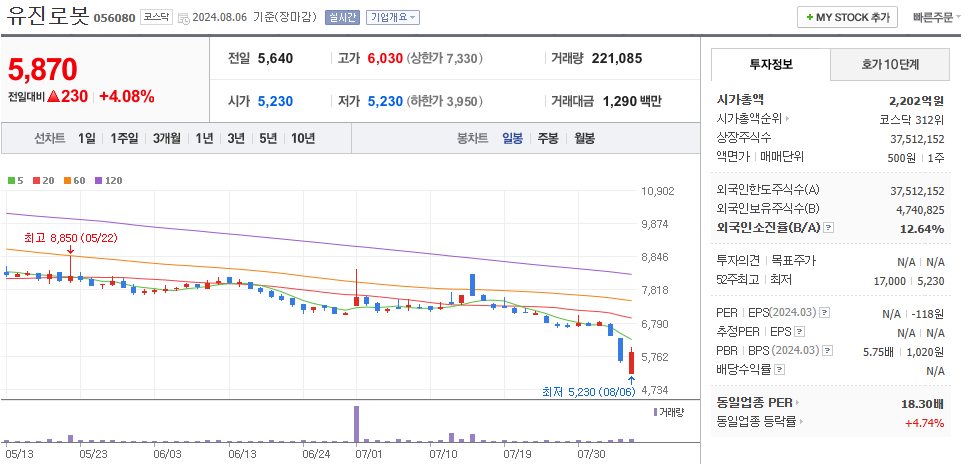Show the 1년 line chart
Image resolution: width=967 pixels, height=464 pixels.
[204, 138]
